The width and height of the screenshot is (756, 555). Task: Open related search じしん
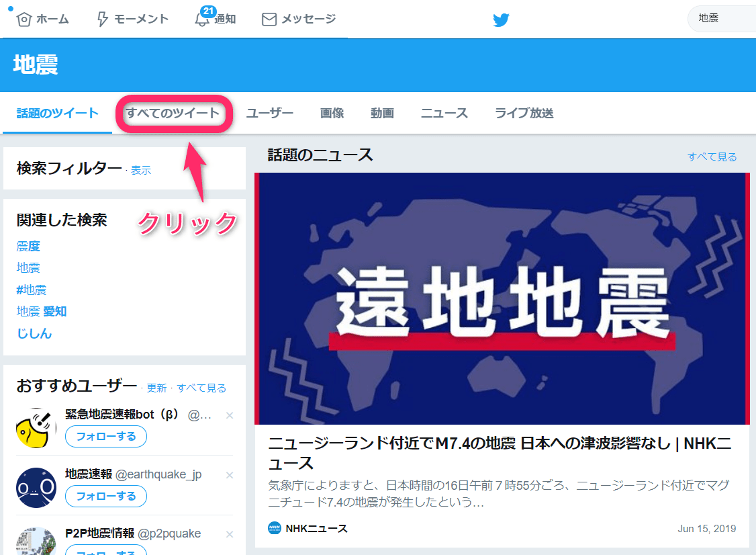point(34,333)
